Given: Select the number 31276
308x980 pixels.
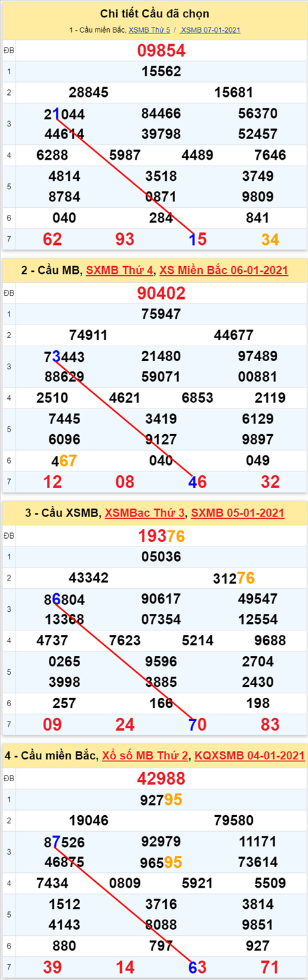Looking at the screenshot, I should (x=234, y=578).
